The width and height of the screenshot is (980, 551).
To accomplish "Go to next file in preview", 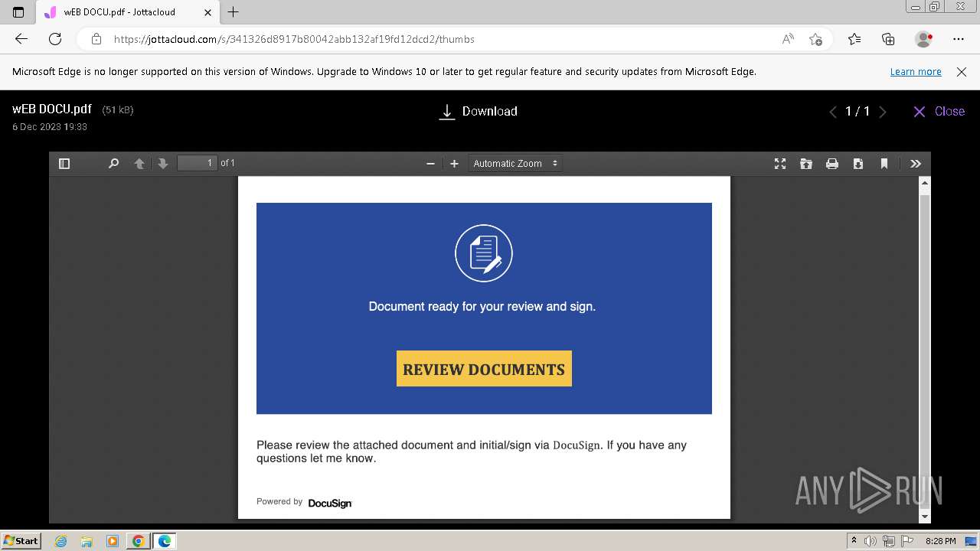I will (x=883, y=112).
